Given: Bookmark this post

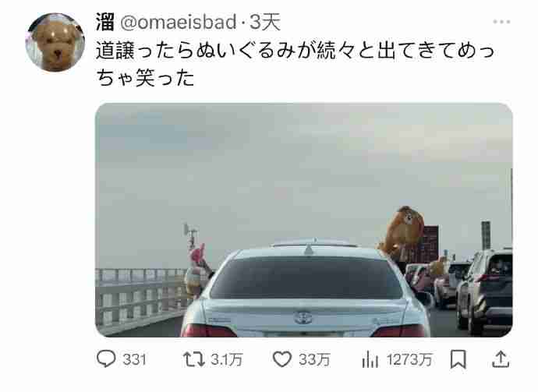Looking at the screenshot, I should pyautogui.click(x=458, y=359).
